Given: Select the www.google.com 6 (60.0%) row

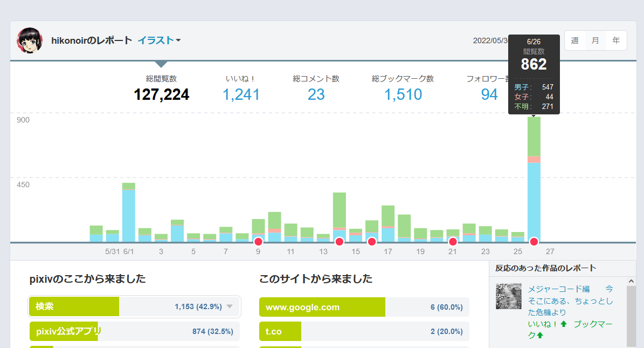Looking at the screenshot, I should 364,307.
